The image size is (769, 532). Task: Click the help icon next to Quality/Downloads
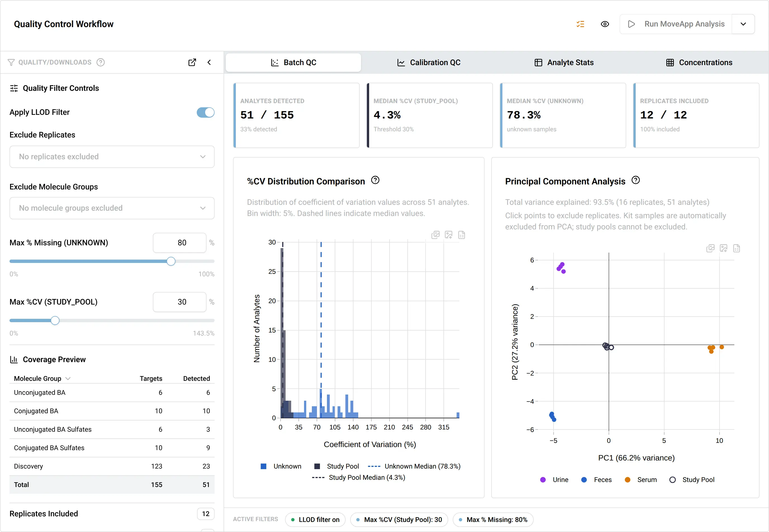pos(100,62)
